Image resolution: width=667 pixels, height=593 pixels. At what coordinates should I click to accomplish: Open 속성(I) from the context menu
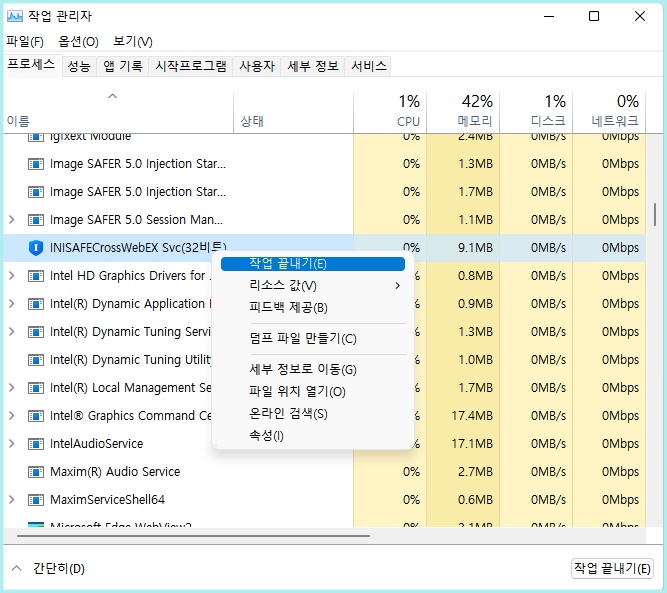click(x=313, y=436)
